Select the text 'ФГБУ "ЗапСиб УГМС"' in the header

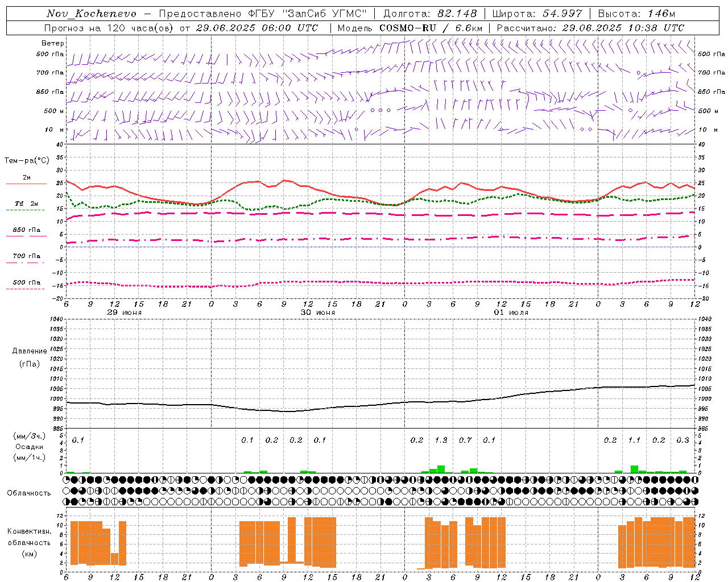307,14
